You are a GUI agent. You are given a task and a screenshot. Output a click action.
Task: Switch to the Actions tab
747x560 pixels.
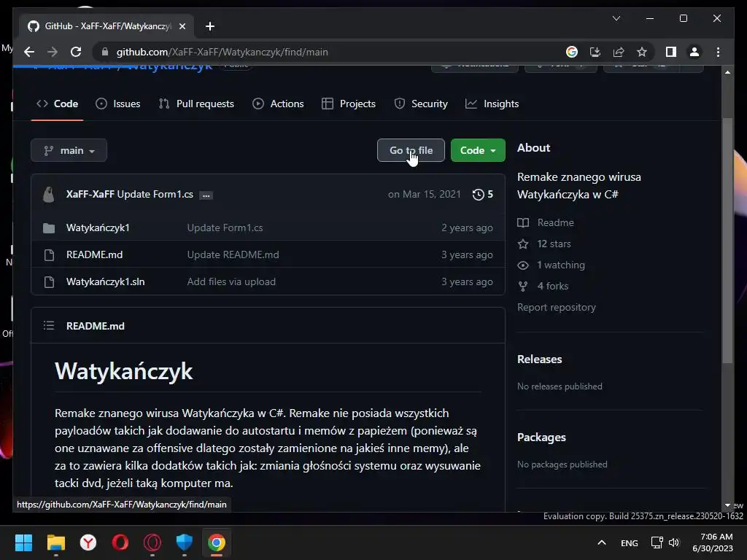(278, 104)
